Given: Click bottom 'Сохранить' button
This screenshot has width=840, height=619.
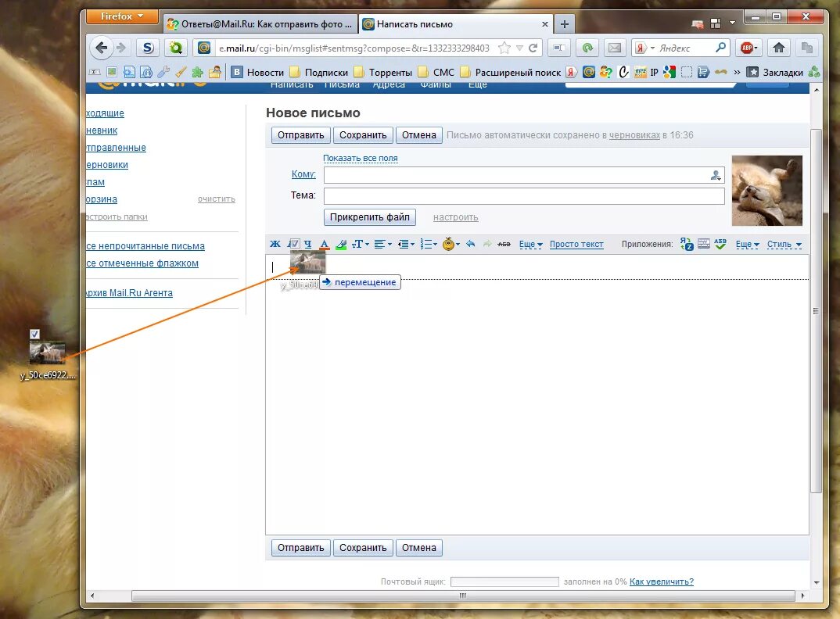Looking at the screenshot, I should click(x=363, y=548).
